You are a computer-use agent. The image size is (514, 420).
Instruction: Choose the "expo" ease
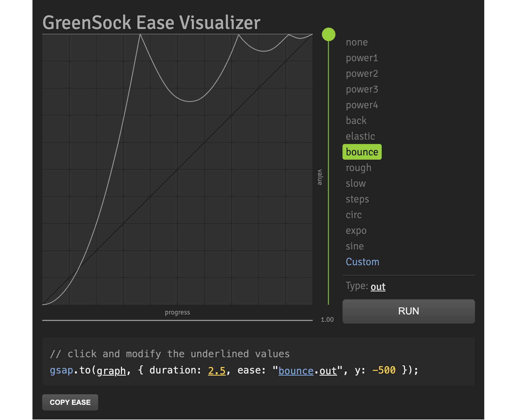(356, 230)
